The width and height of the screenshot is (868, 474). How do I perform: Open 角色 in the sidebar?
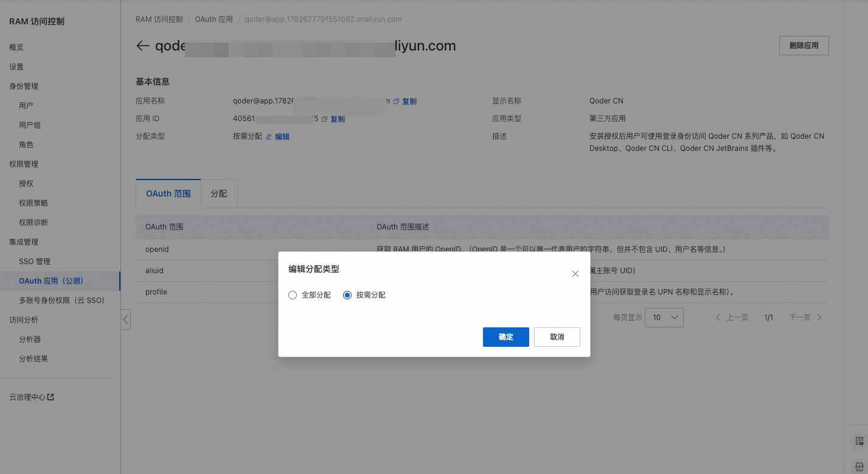[26, 145]
